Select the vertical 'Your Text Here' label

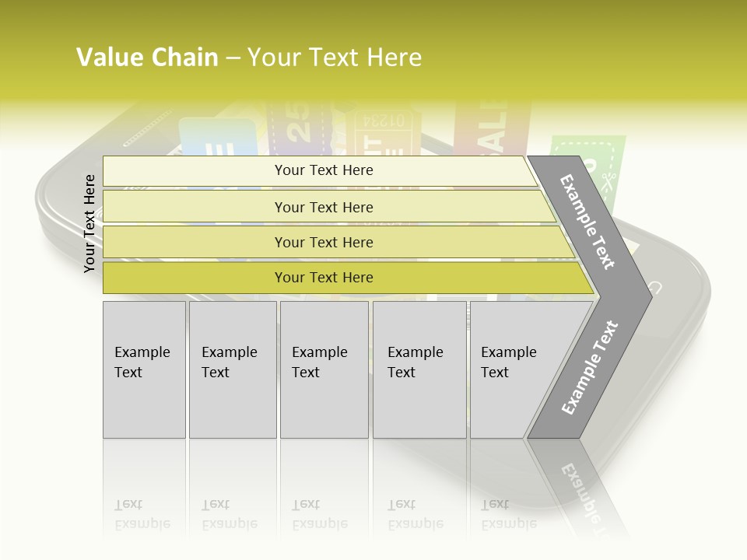click(x=89, y=223)
